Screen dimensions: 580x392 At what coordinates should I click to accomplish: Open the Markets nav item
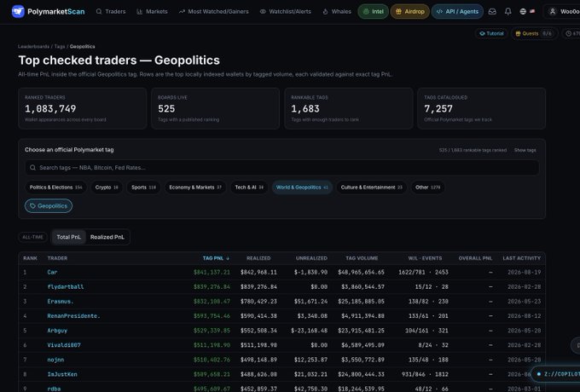tap(152, 11)
